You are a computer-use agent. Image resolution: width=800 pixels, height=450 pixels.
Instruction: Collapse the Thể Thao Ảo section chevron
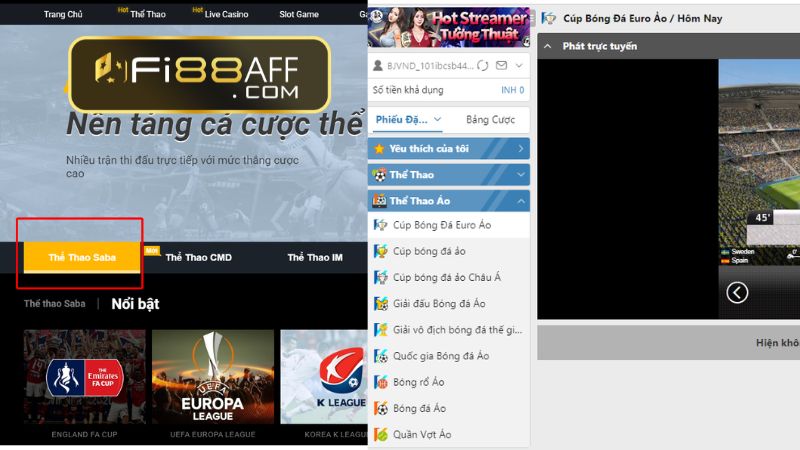click(521, 201)
